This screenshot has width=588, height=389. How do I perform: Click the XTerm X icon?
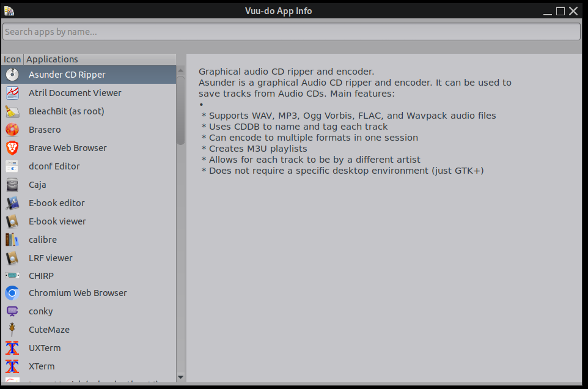pyautogui.click(x=12, y=366)
